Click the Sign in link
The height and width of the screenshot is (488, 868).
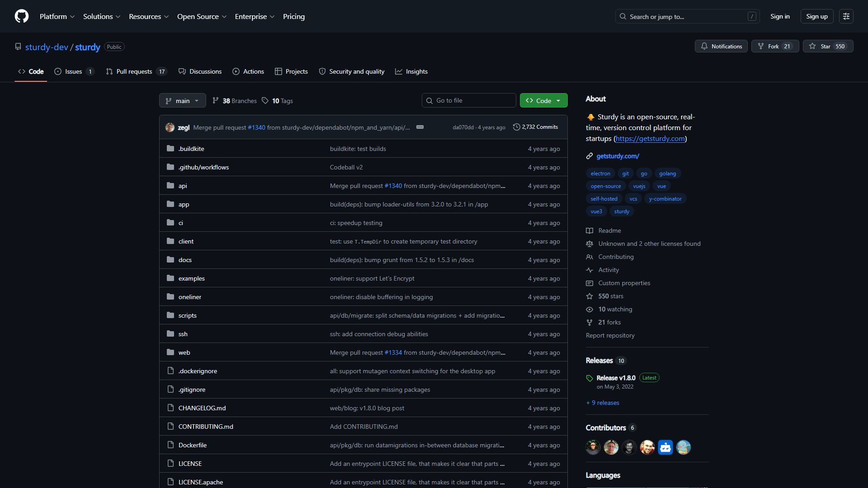pos(780,16)
